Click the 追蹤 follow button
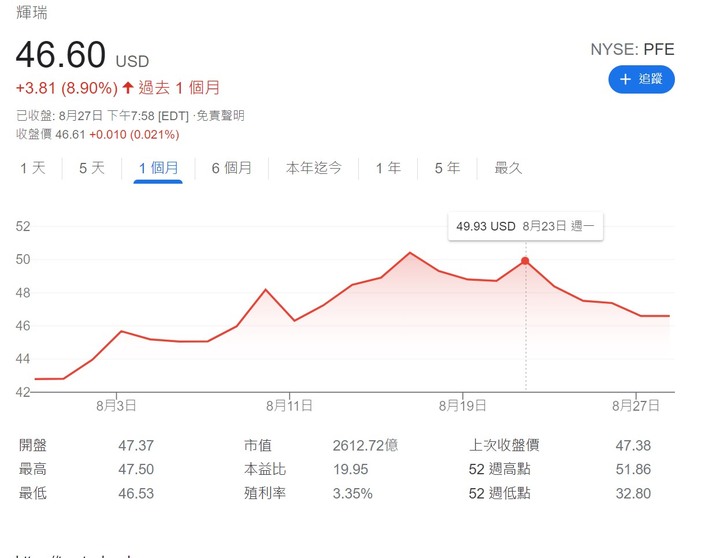 [641, 79]
